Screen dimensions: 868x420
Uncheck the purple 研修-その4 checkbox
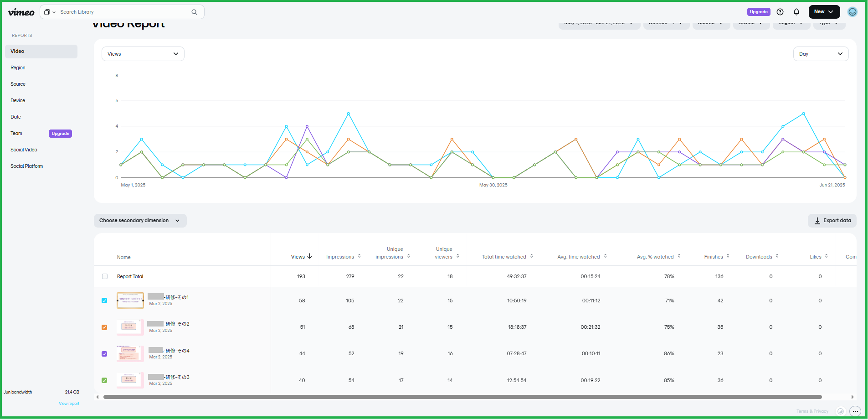[104, 354]
